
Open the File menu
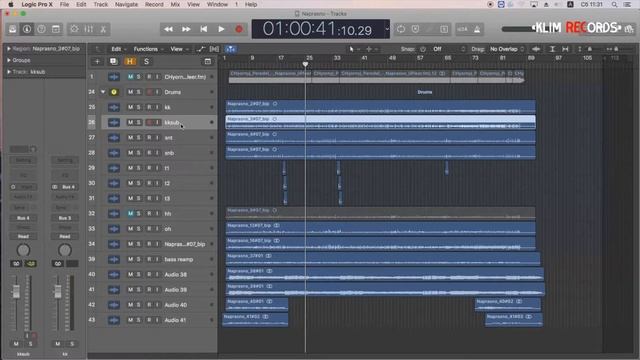(x=64, y=4)
